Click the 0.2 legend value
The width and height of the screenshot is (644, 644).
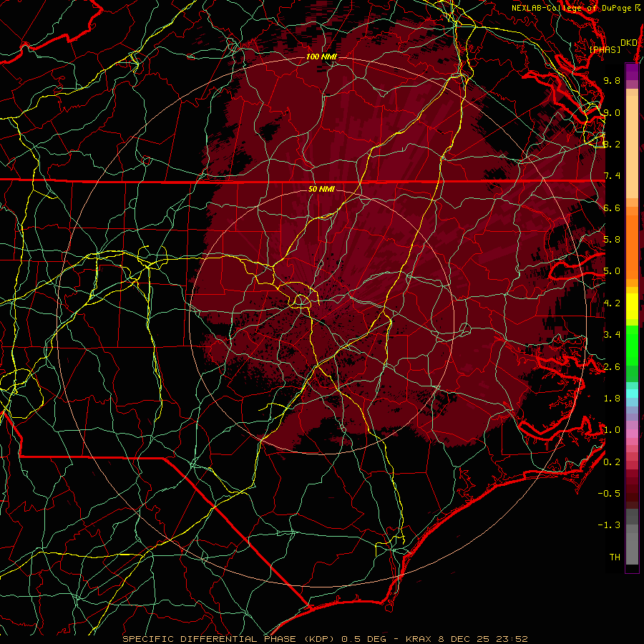(612, 462)
